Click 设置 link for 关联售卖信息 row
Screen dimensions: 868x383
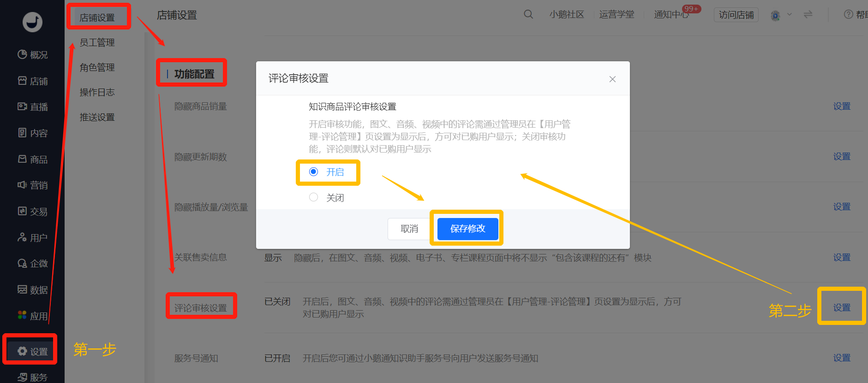(842, 257)
